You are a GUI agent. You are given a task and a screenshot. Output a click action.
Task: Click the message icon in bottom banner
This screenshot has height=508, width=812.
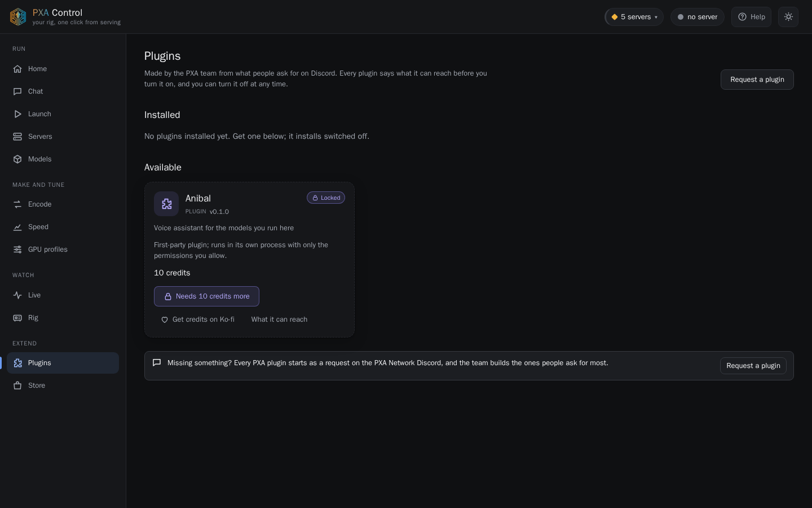[157, 363]
